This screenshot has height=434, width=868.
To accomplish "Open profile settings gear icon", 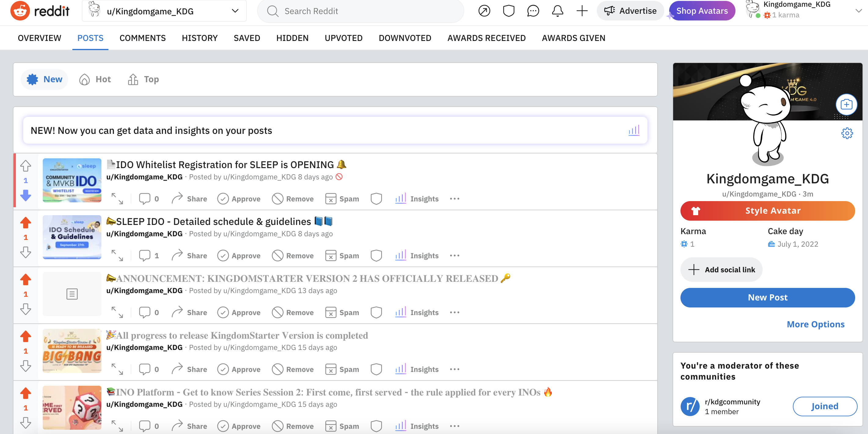I will (x=847, y=133).
